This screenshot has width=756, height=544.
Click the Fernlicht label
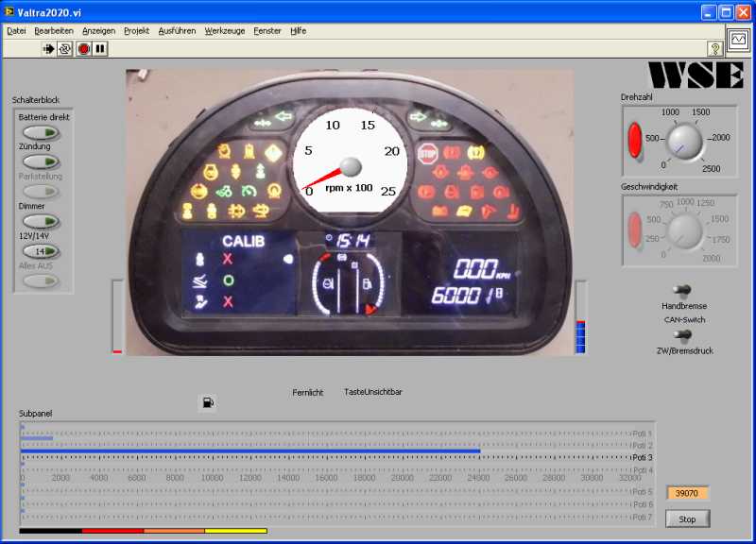click(308, 393)
